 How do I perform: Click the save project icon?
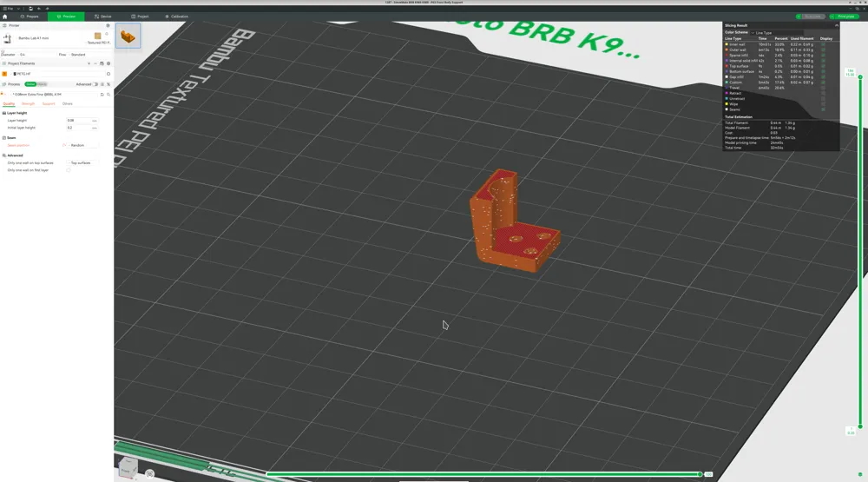point(30,9)
